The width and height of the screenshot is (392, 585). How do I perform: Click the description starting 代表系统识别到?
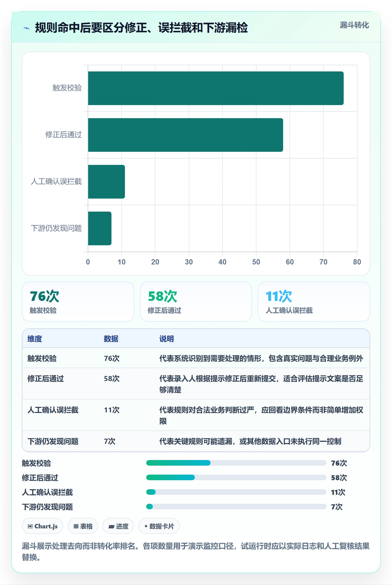[x=261, y=358]
